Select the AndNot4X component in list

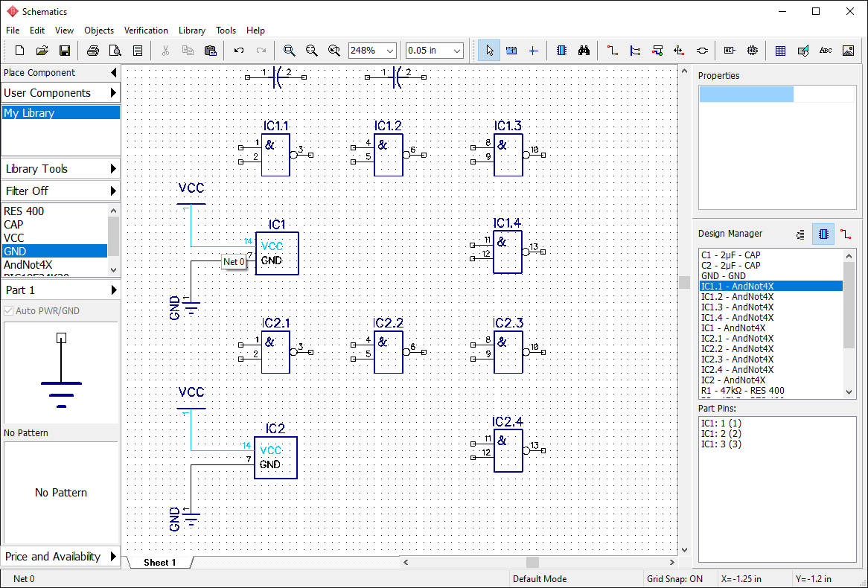tap(54, 265)
